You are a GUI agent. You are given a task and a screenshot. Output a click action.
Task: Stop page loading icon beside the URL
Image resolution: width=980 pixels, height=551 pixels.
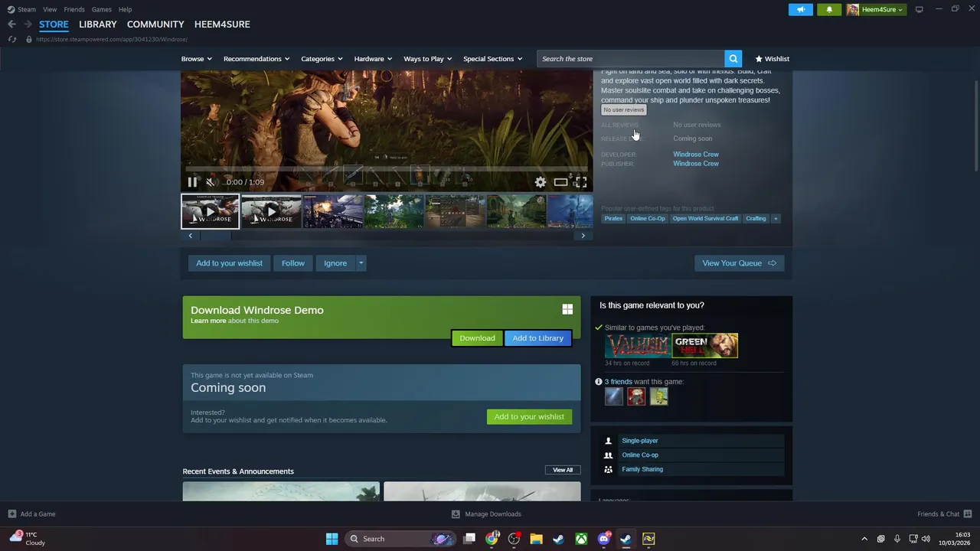click(x=12, y=39)
